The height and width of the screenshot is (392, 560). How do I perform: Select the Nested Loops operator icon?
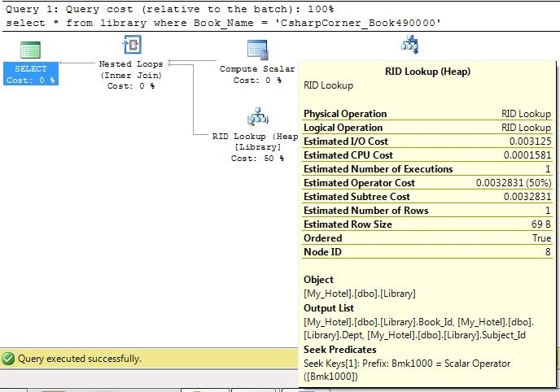[131, 45]
